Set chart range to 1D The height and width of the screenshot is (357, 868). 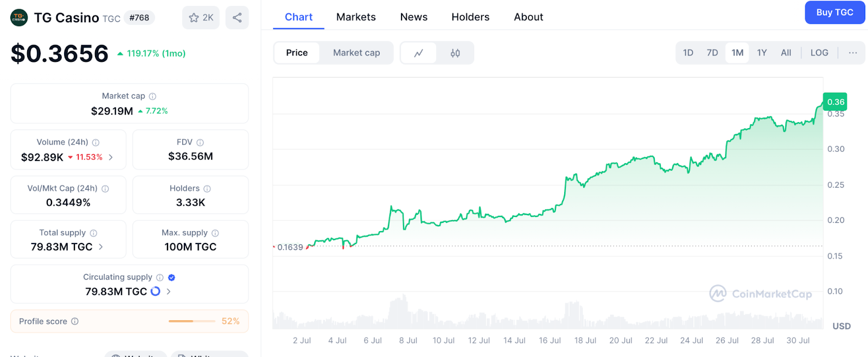[688, 53]
